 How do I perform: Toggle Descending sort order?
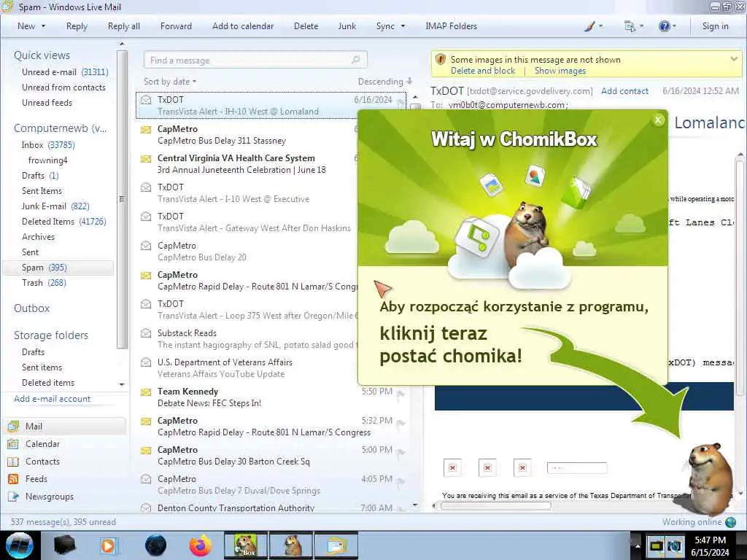(x=385, y=82)
